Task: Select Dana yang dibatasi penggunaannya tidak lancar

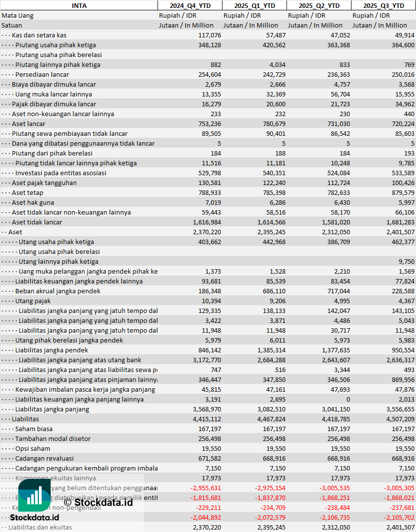Action: pyautogui.click(x=83, y=144)
